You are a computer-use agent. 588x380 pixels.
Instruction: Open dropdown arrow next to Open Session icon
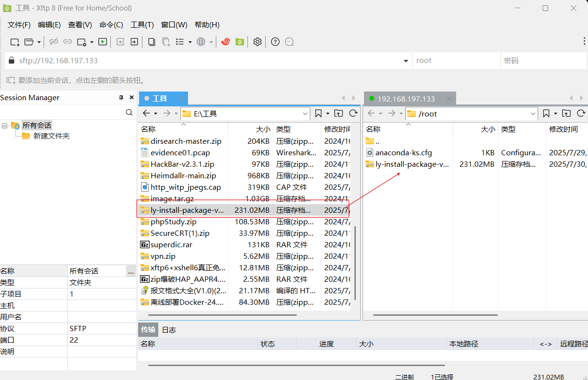click(x=39, y=42)
